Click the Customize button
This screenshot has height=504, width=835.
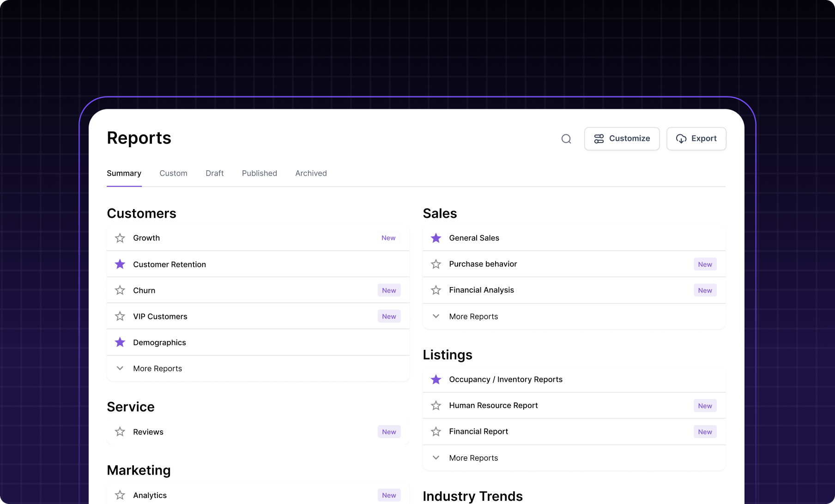pyautogui.click(x=622, y=139)
